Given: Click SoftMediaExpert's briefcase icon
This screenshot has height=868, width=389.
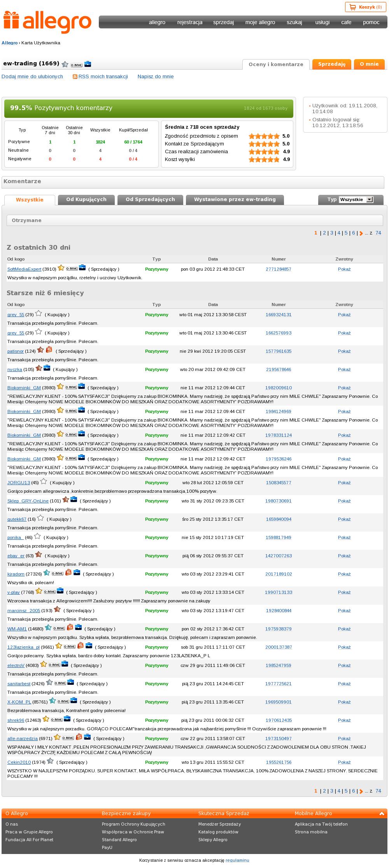Looking at the screenshot, I should point(82,268).
